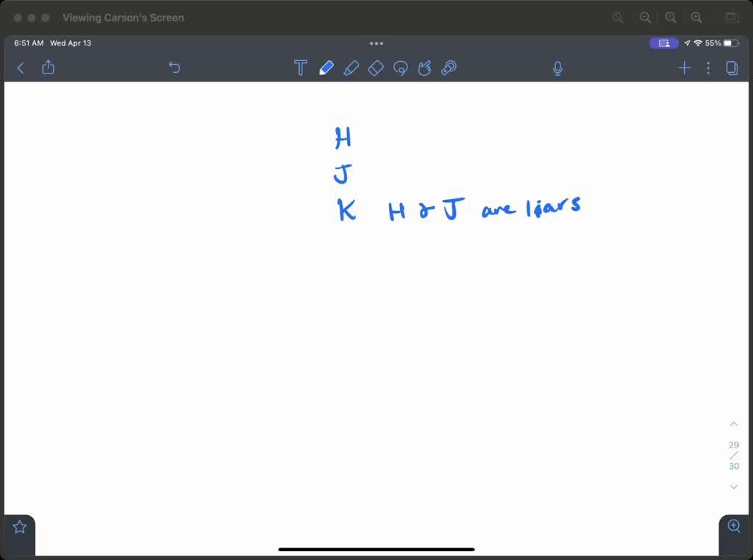Open the three-dot more options menu
Image resolution: width=753 pixels, height=560 pixels.
point(708,68)
